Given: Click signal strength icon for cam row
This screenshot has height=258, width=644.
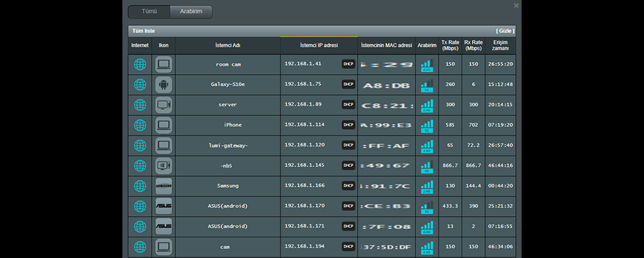Looking at the screenshot, I should coord(426,247).
